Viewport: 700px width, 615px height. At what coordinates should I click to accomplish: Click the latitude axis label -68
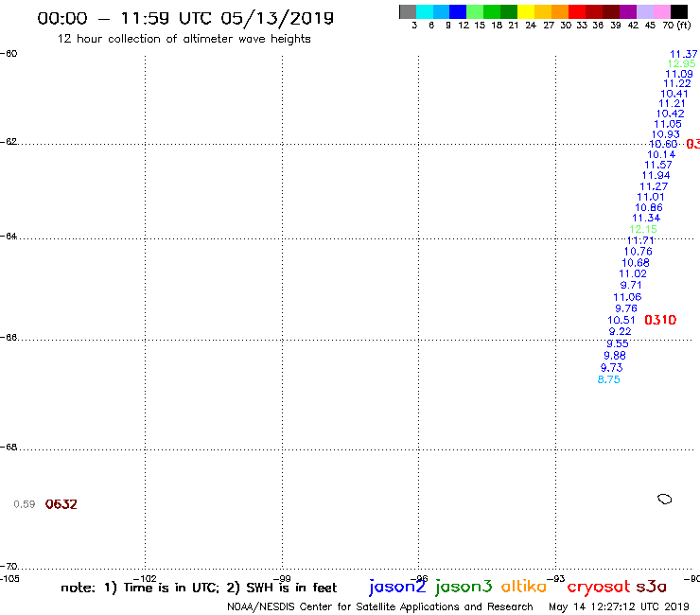point(9,448)
